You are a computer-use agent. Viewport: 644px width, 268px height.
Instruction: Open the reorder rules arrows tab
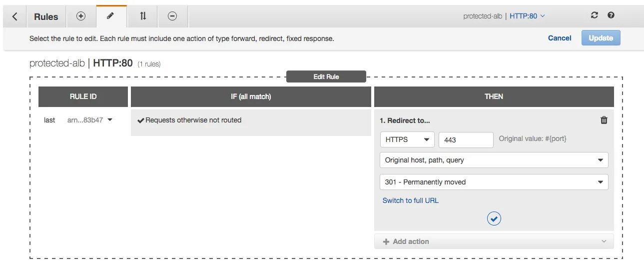[143, 16]
